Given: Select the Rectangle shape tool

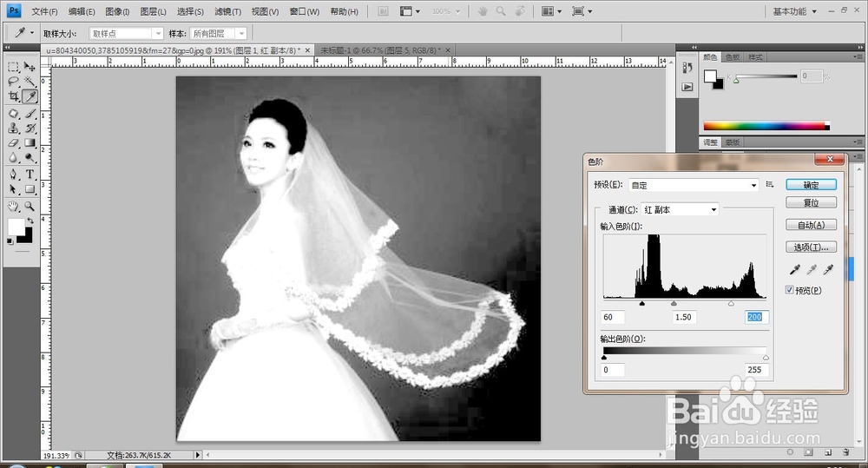Looking at the screenshot, I should point(30,189).
